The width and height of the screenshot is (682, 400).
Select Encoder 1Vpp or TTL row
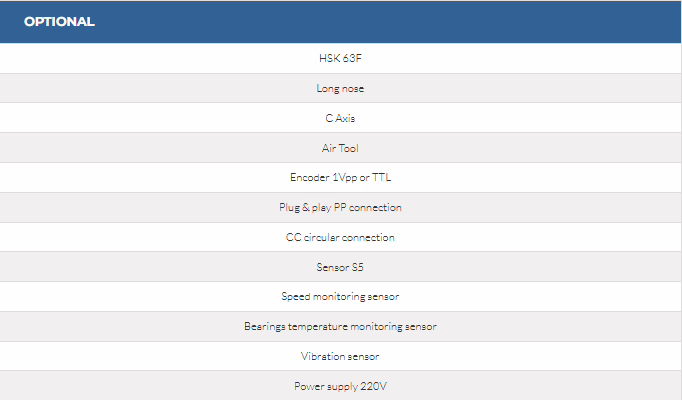pyautogui.click(x=340, y=178)
